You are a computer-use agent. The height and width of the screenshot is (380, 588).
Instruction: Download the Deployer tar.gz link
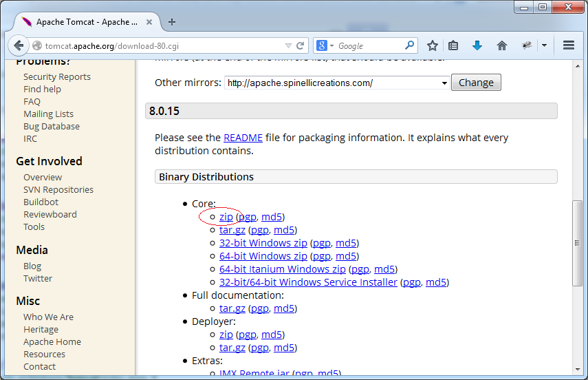(232, 348)
